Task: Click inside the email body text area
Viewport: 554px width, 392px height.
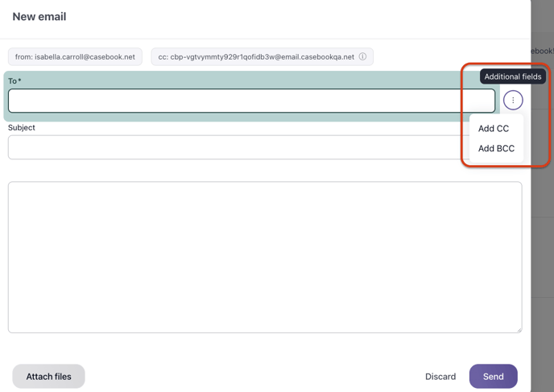Action: [x=264, y=257]
